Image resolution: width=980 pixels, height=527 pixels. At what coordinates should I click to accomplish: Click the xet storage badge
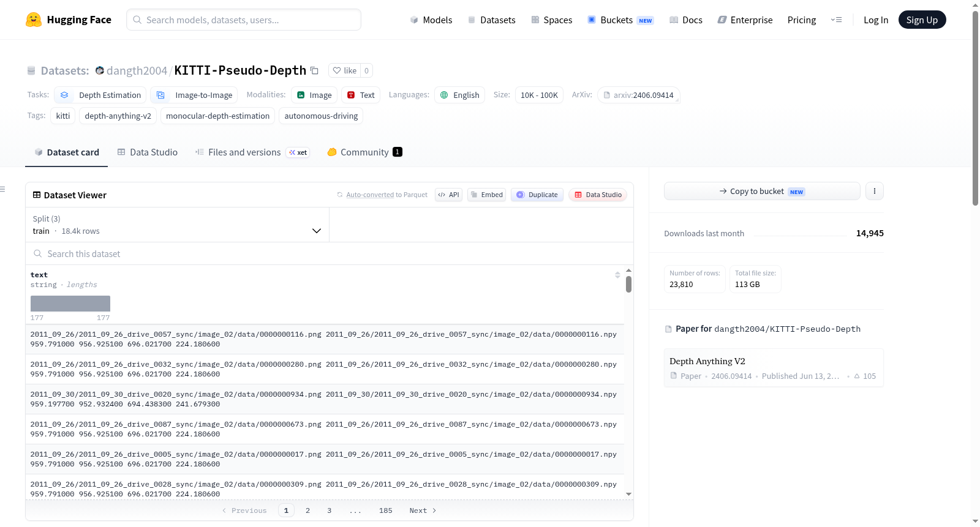tap(298, 152)
